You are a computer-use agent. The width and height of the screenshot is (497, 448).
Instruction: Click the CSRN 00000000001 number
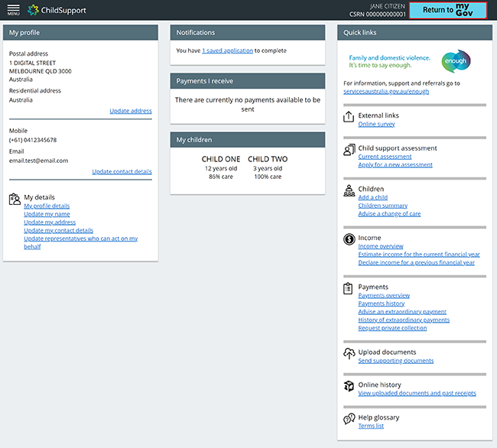coord(377,15)
